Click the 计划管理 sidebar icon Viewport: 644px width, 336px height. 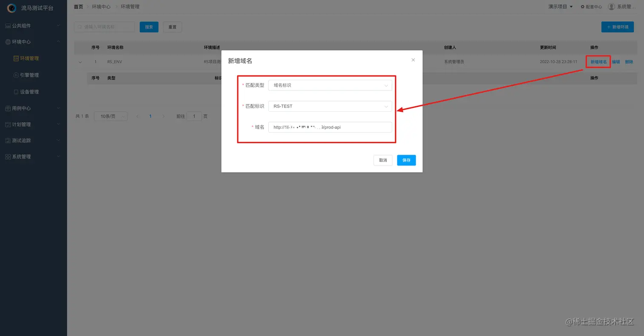(x=8, y=125)
